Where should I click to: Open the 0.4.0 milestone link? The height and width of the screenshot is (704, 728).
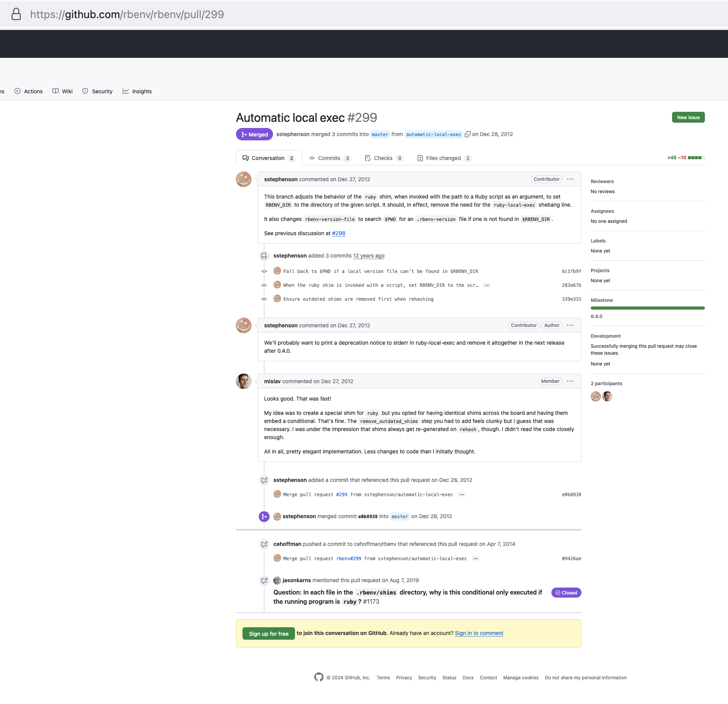click(x=597, y=316)
